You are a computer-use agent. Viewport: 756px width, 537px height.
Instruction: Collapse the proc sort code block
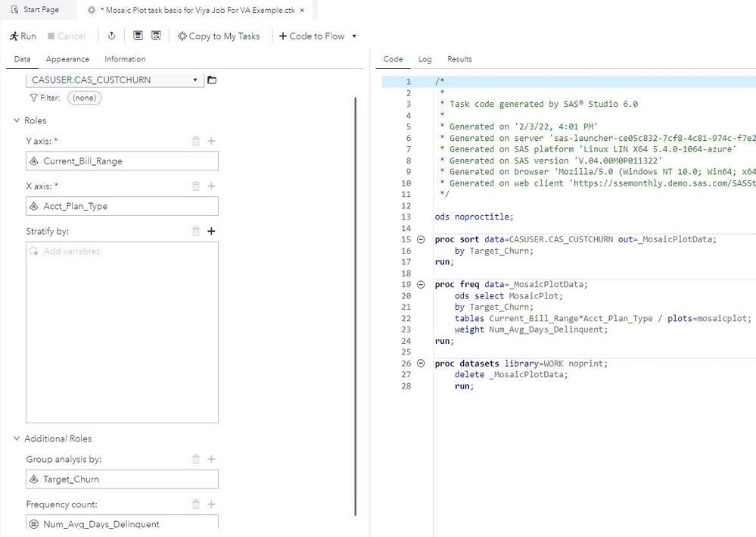(x=421, y=239)
